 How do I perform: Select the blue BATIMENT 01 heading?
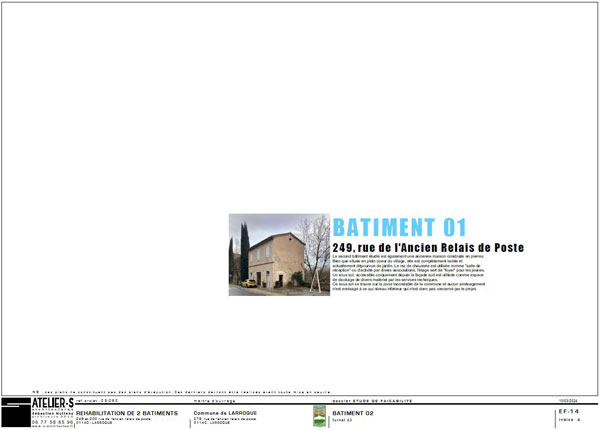(x=399, y=227)
